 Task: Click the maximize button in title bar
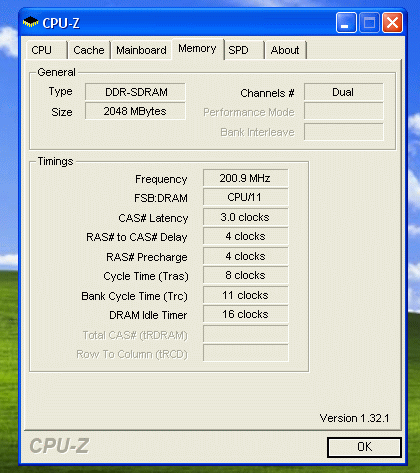pos(369,23)
